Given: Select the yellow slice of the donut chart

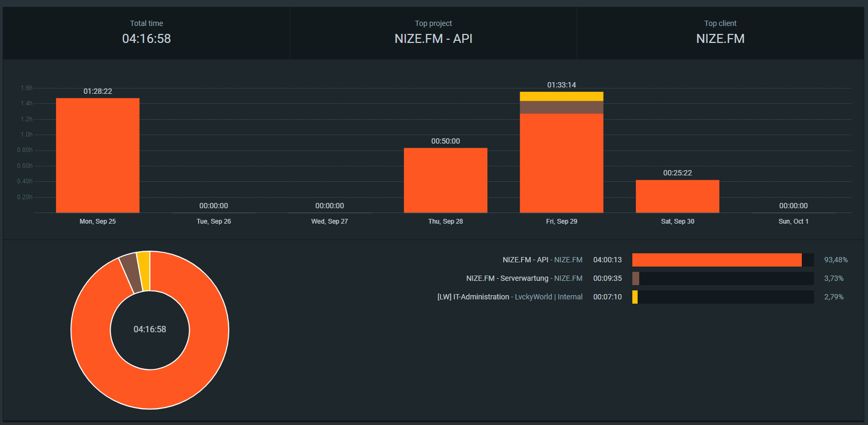Looking at the screenshot, I should tap(144, 271).
